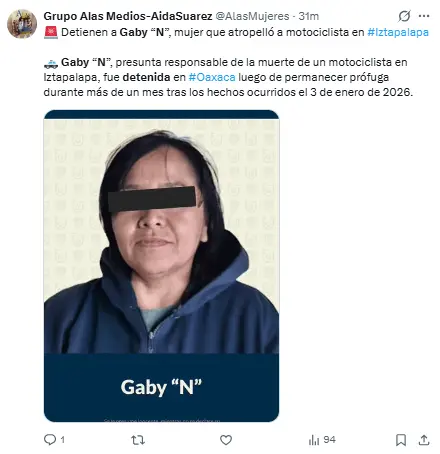The width and height of the screenshot is (440, 454).
Task: Click the paragraph mentioning presunta responsable
Action: tap(228, 77)
